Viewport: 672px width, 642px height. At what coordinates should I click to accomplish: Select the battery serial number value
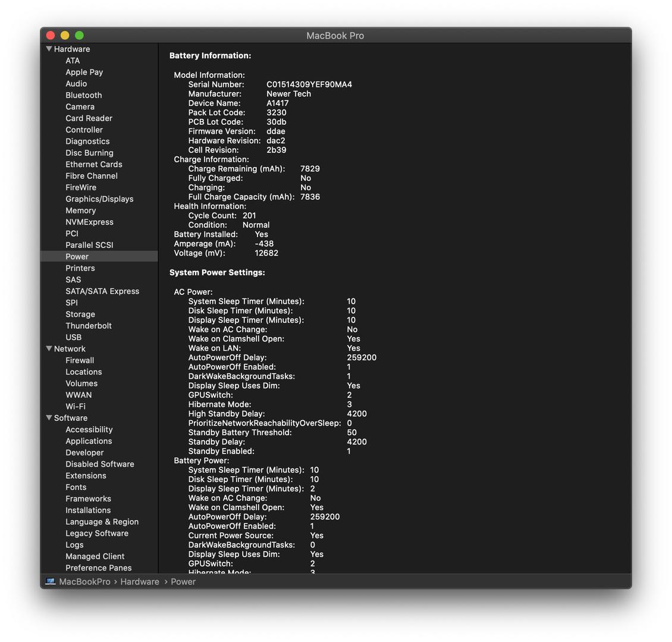coord(309,84)
